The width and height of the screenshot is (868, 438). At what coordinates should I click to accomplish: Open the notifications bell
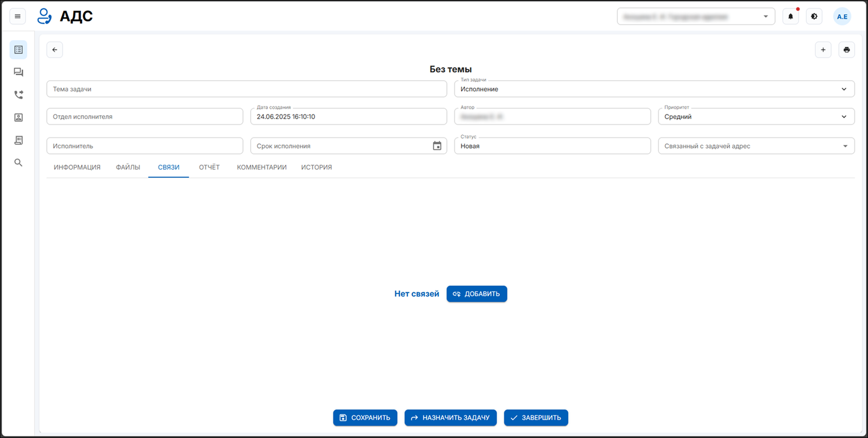pyautogui.click(x=791, y=17)
